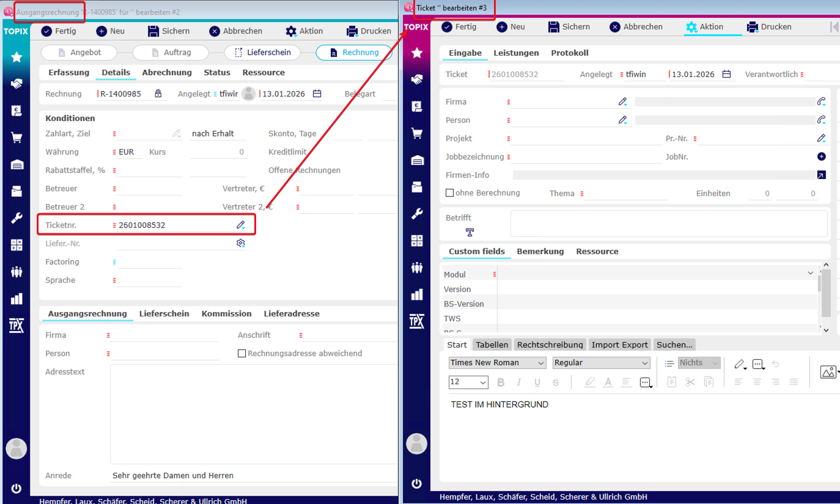Screen dimensions: 840x504
Task: Open Aktion menu in ticket window
Action: (x=705, y=27)
